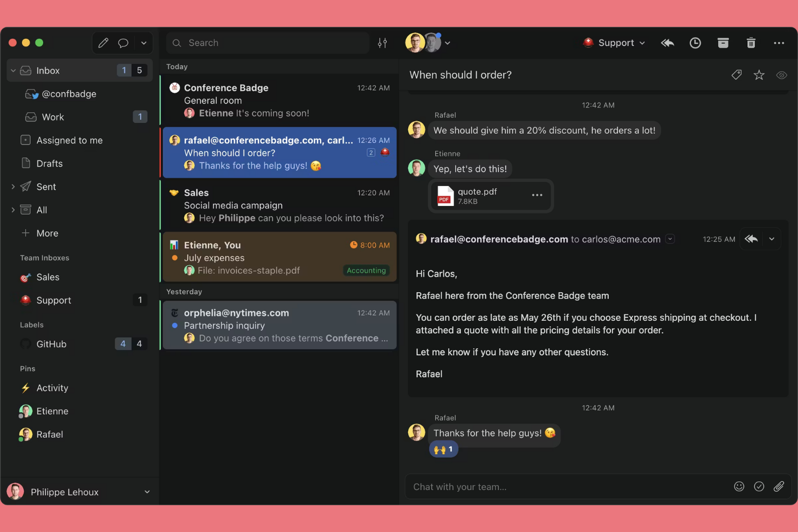Click the Accounting tag on July expenses

[366, 270]
